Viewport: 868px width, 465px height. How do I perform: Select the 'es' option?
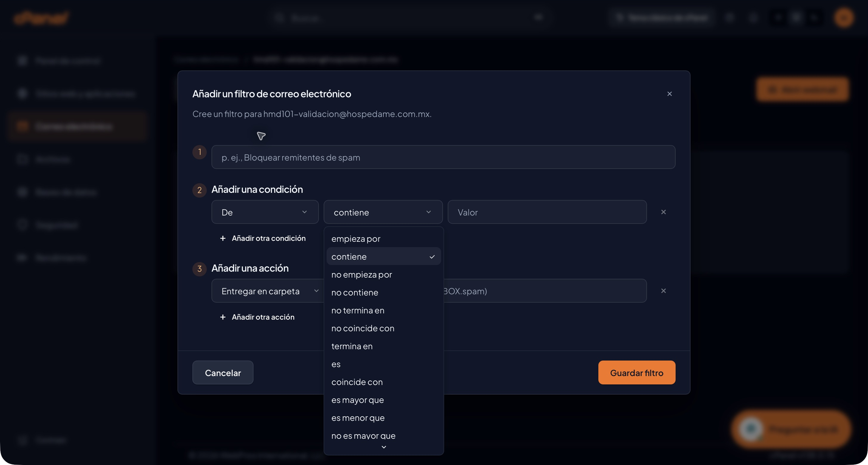coord(384,364)
